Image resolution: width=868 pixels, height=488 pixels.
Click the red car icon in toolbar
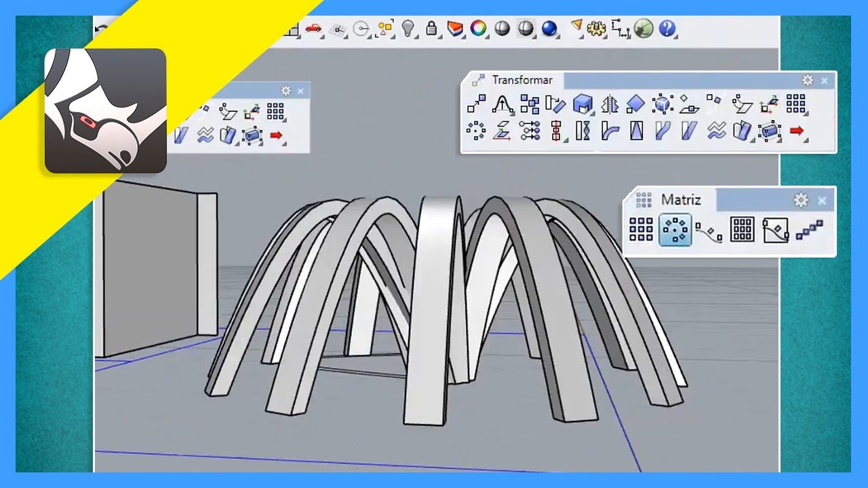[x=313, y=28]
